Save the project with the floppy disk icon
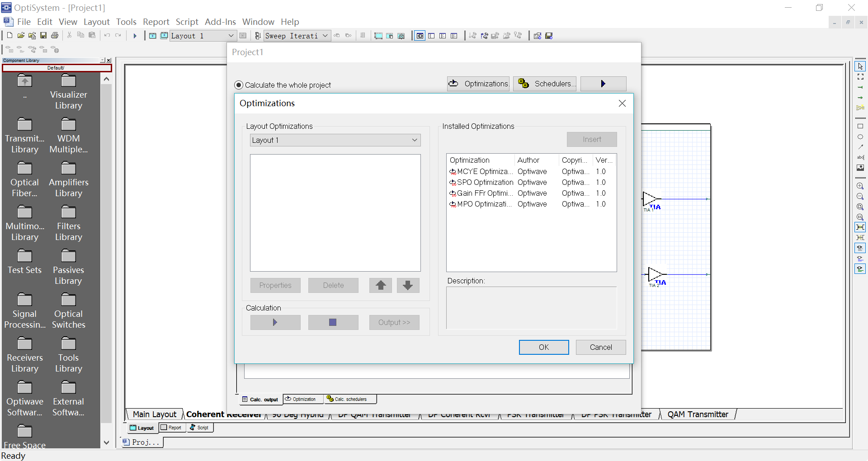The height and width of the screenshot is (461, 868). click(x=43, y=35)
